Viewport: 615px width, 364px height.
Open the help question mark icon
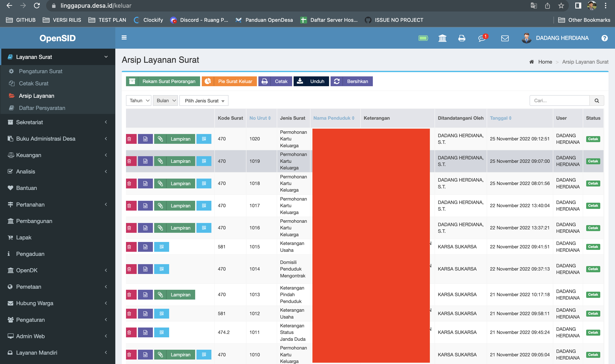605,38
